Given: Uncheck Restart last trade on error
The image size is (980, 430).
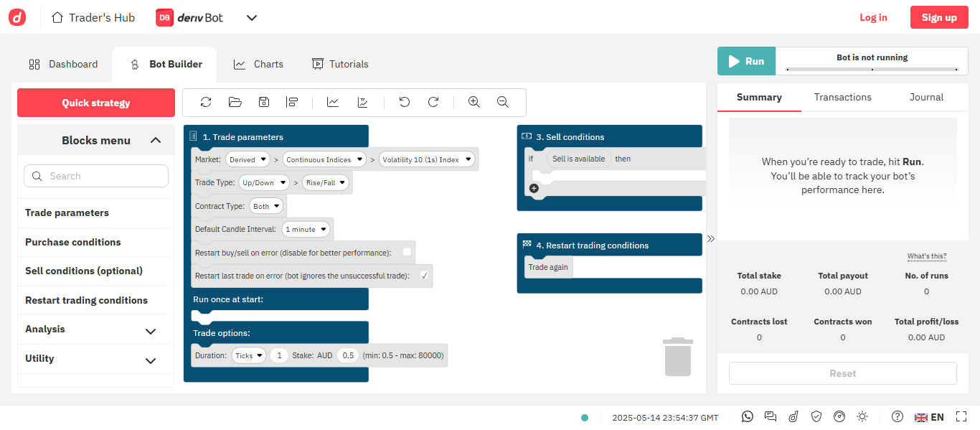Looking at the screenshot, I should 424,276.
